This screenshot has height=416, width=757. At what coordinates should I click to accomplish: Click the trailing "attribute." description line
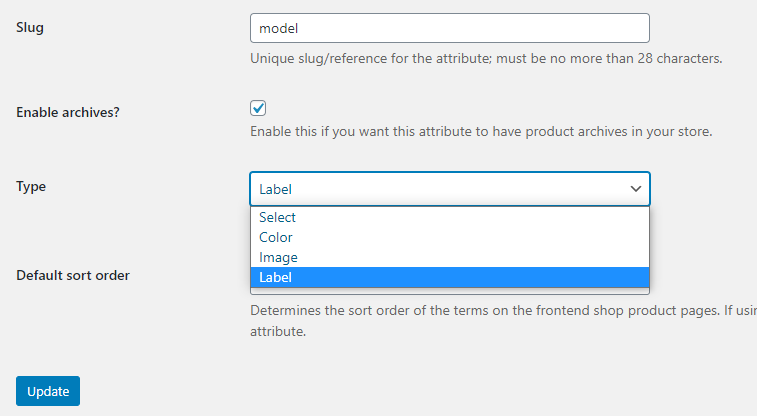(277, 330)
